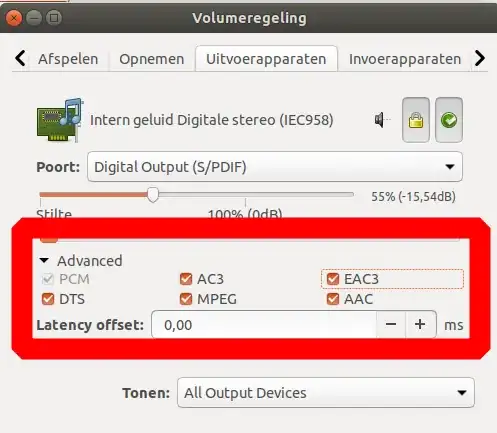Increase latency offset with plus button
Image resolution: width=497 pixels, height=433 pixels.
(420, 324)
